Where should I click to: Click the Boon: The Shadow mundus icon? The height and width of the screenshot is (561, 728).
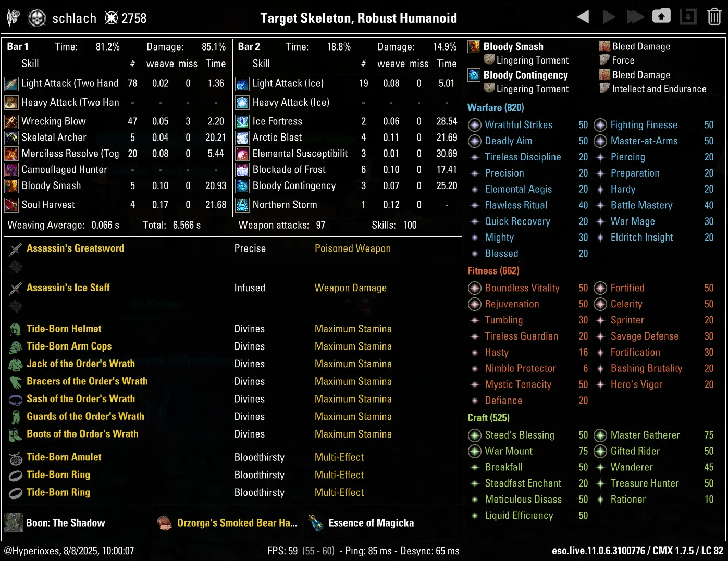click(14, 523)
